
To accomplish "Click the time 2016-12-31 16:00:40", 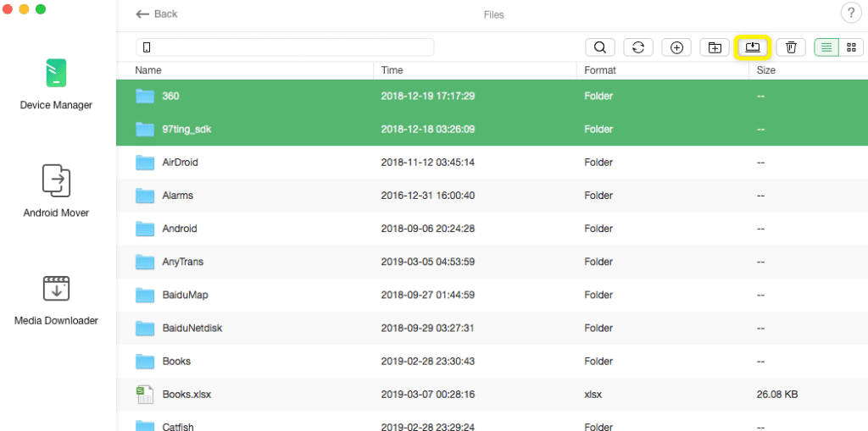I will (x=428, y=196).
